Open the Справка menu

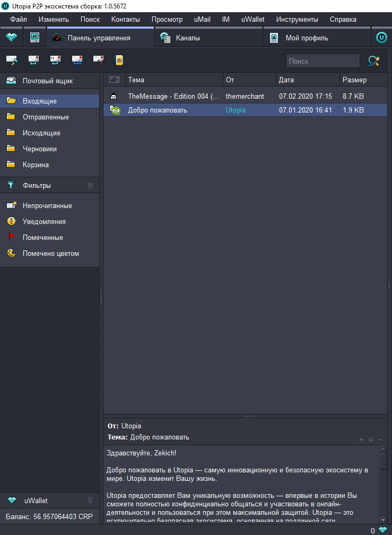[343, 20]
